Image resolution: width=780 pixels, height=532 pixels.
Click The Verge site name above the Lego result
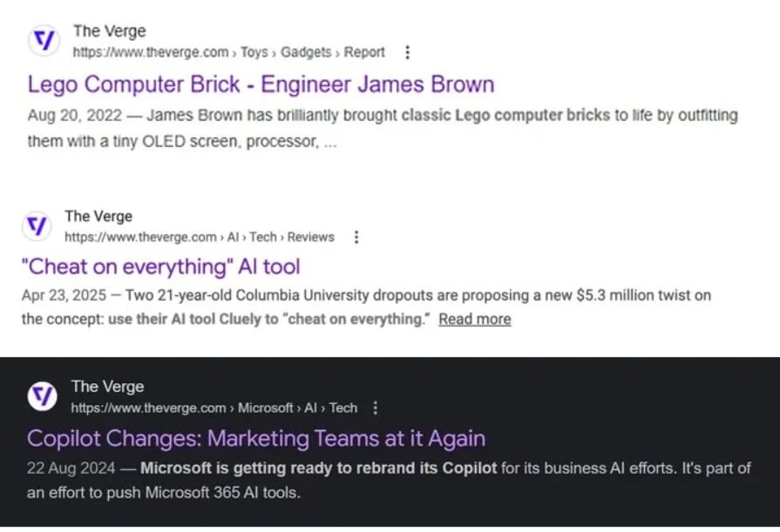click(x=109, y=31)
